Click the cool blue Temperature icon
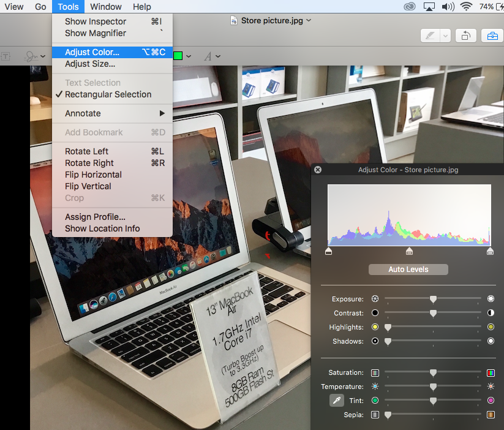Viewport: 504px width, 430px height. [375, 387]
